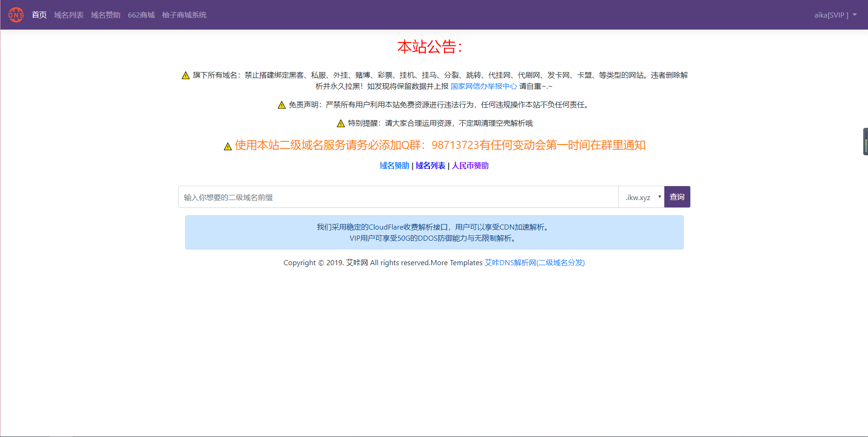Click the 查询 search button
The width and height of the screenshot is (868, 437).
coord(677,196)
